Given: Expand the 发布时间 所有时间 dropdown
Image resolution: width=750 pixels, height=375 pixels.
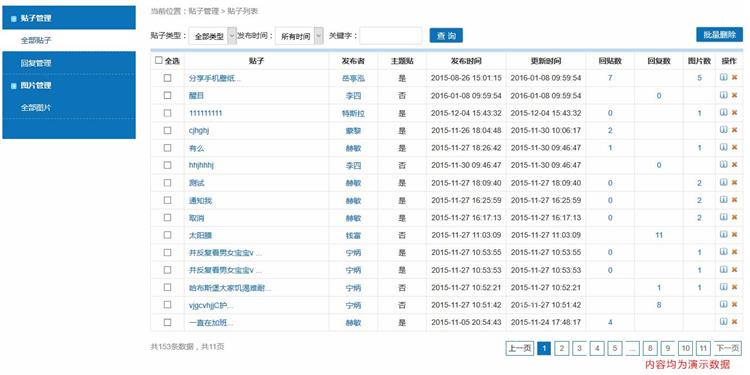Looking at the screenshot, I should tap(299, 36).
